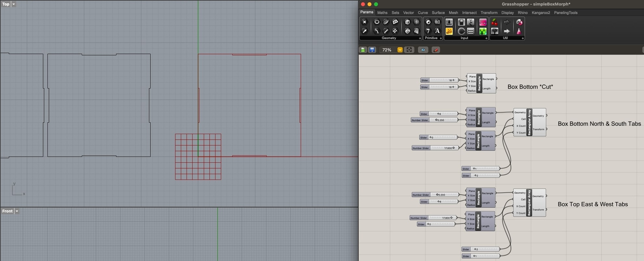This screenshot has height=261, width=644.
Task: Select the yellow Panel input icon
Action: click(x=449, y=31)
